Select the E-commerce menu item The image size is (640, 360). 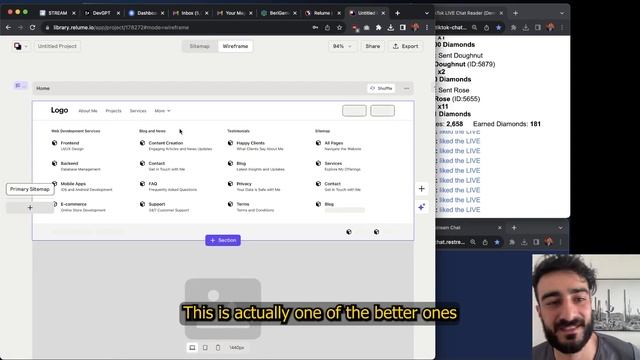[79, 207]
